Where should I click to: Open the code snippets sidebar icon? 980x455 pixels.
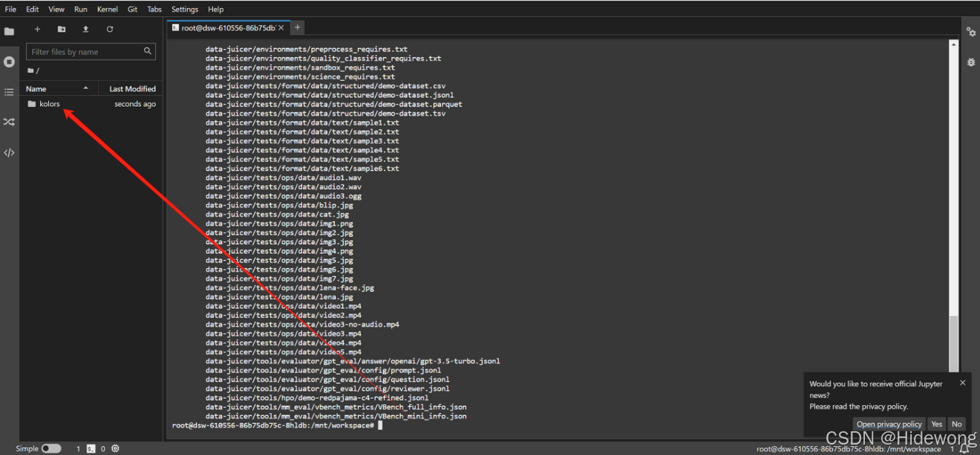9,153
